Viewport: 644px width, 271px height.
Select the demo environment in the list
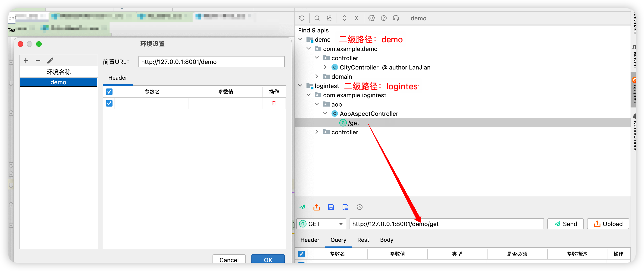[x=59, y=82]
